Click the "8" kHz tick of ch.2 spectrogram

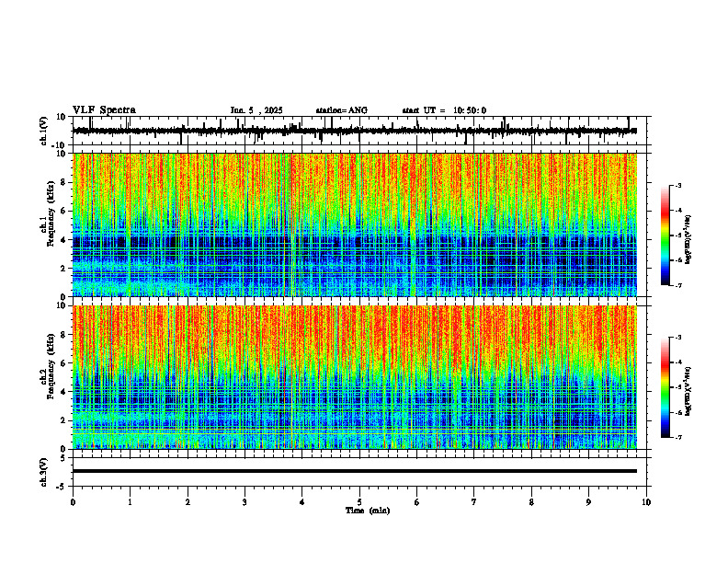coord(63,335)
